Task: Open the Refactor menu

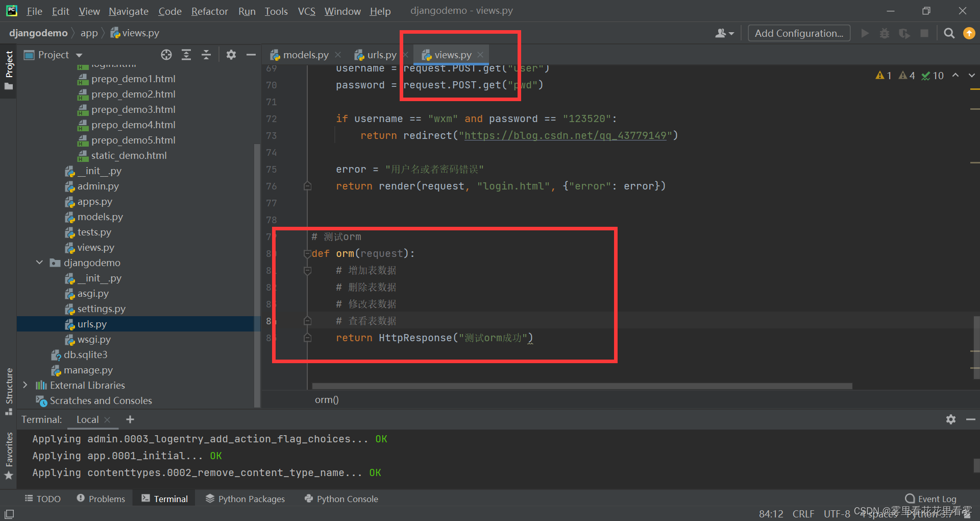Action: tap(209, 11)
